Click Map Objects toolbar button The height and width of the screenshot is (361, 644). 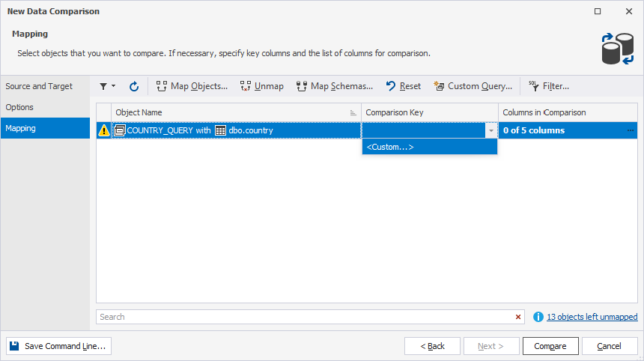point(192,86)
